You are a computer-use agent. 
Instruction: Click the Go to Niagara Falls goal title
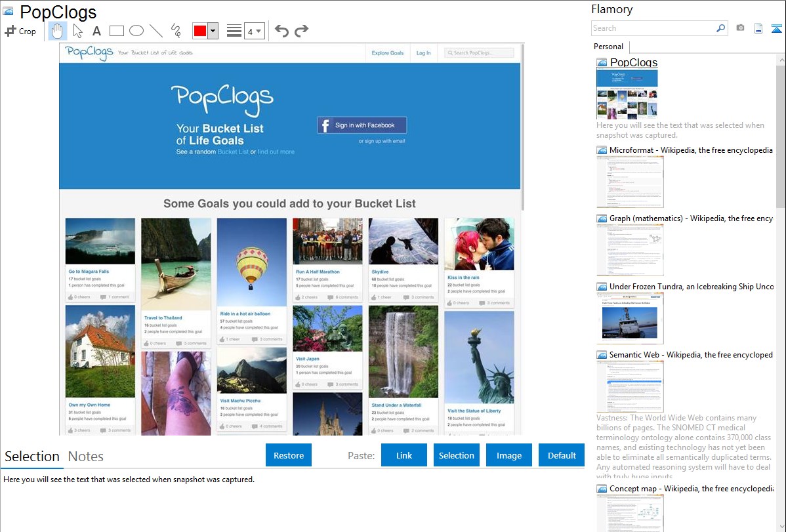pos(89,272)
